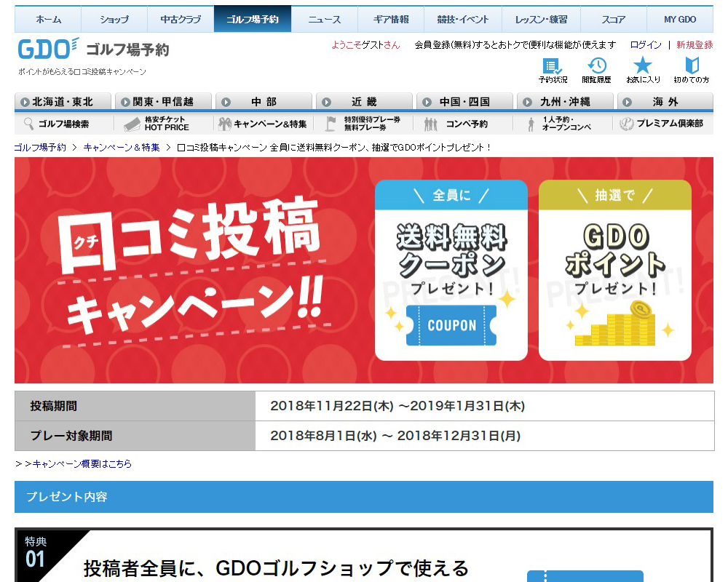Open the 中古クラブ tab
Screen dimensions: 728x582
181,20
